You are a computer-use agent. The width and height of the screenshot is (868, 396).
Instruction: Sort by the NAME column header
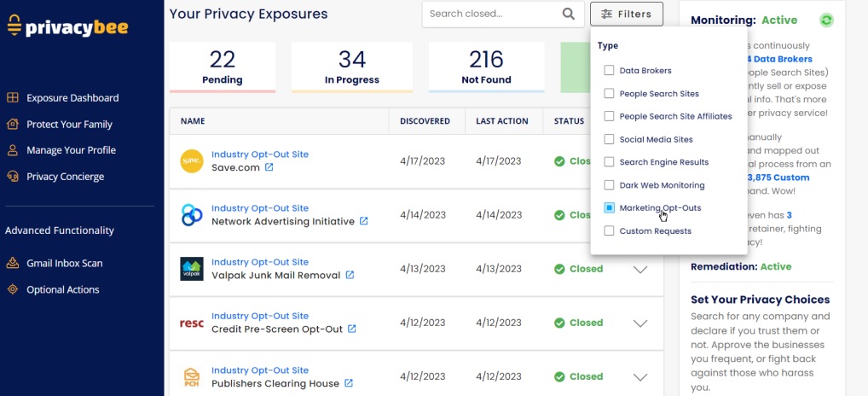pos(193,120)
